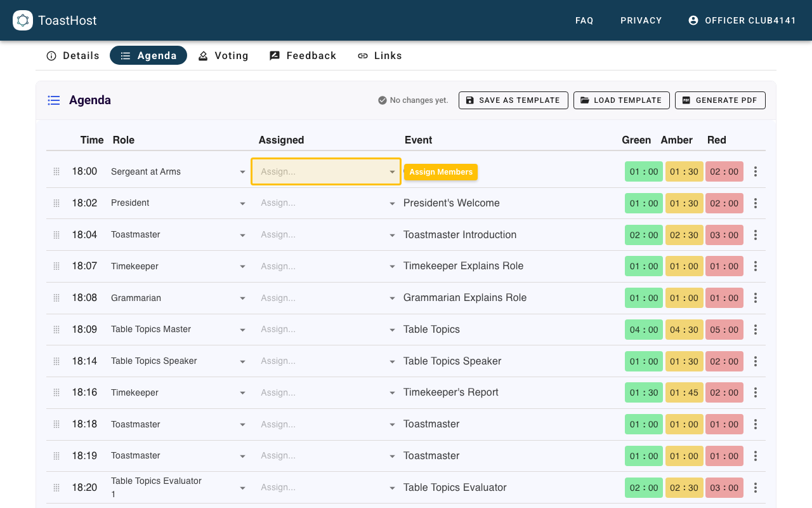Click the SAVE AS TEMPLATE button

[x=513, y=100]
